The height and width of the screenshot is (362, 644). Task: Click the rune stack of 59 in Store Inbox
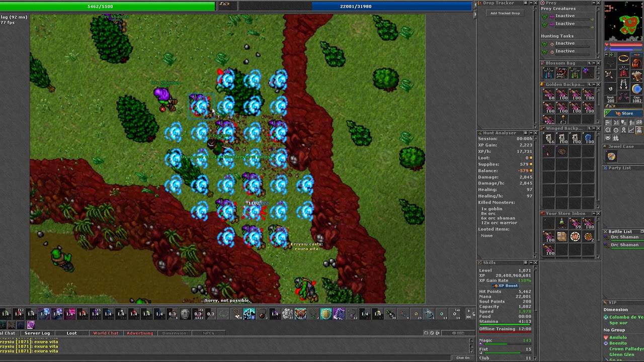tap(575, 223)
